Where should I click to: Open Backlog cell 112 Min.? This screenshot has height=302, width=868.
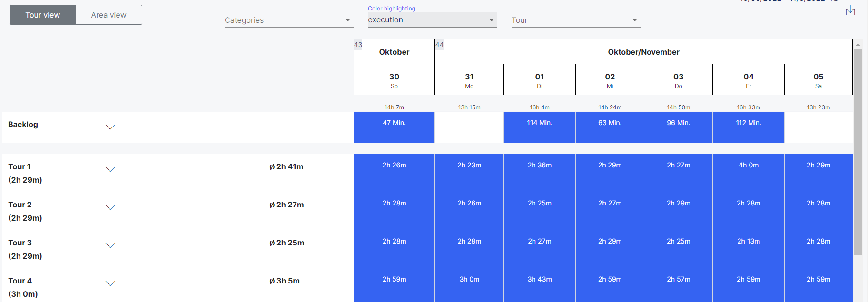tap(749, 127)
